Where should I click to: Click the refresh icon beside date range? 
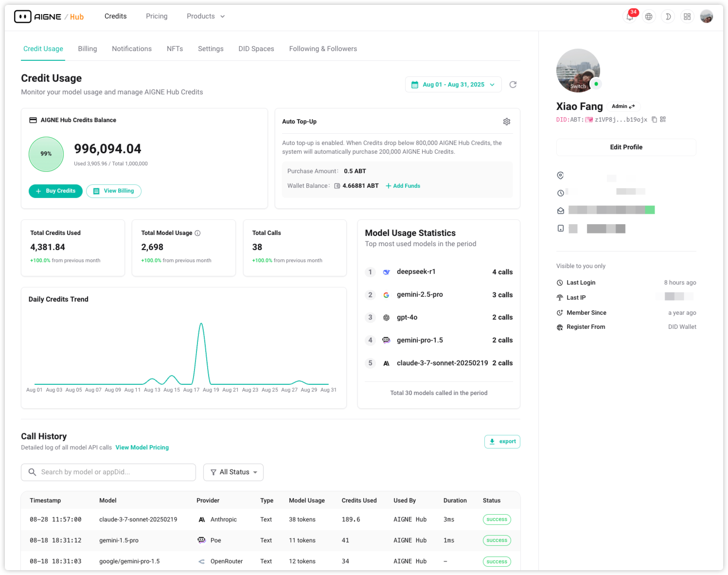click(x=513, y=85)
